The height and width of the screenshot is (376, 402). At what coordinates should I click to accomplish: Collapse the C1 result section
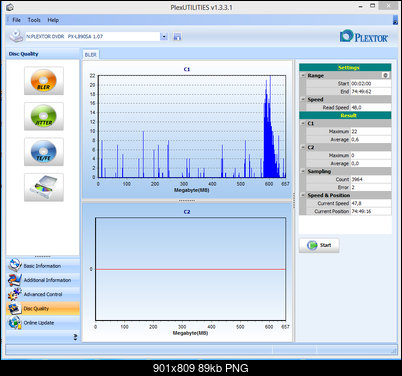point(303,123)
